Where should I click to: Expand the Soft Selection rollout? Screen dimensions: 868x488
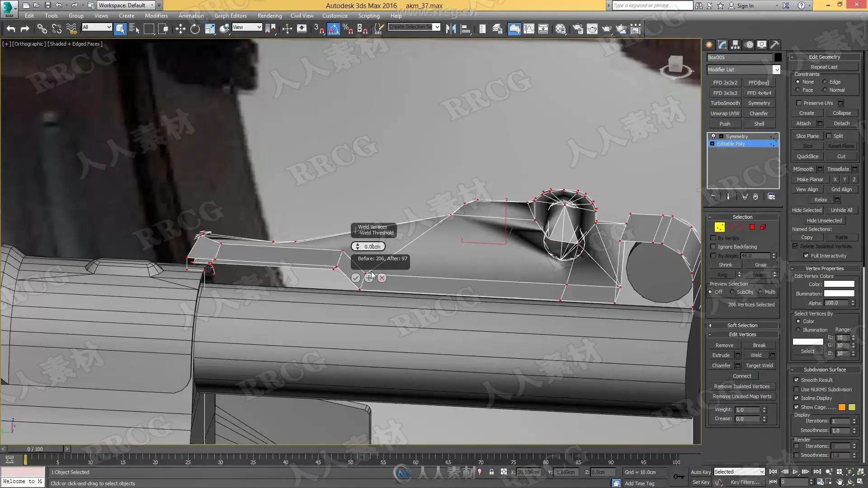tap(742, 325)
